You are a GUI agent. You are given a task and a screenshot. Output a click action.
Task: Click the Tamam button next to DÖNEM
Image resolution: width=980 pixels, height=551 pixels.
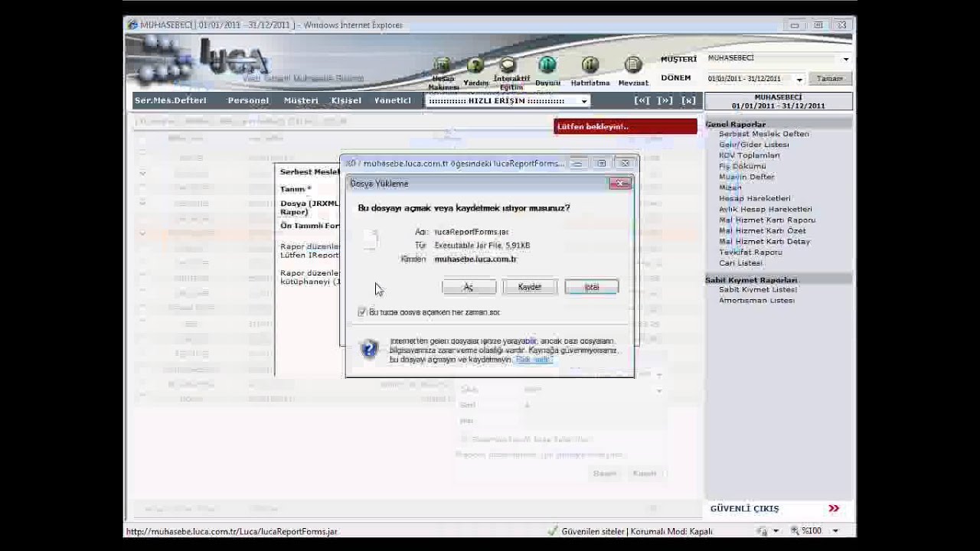pos(829,78)
